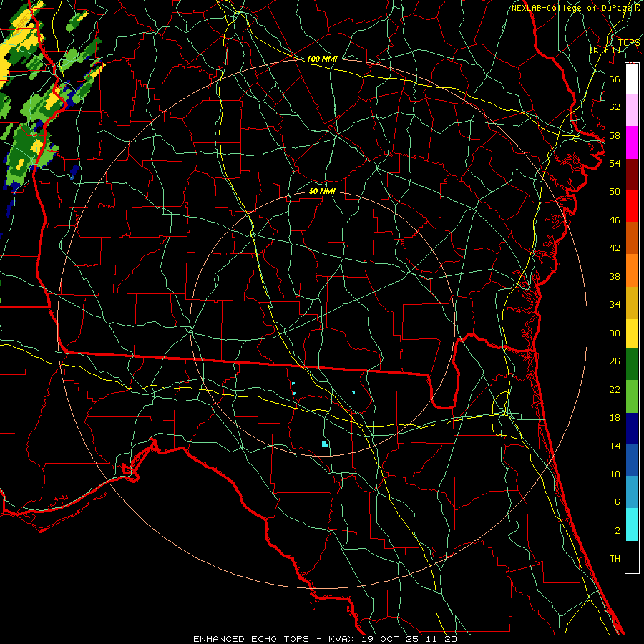Click the legend value 42
Viewport: 644px width, 644px height.
pos(615,248)
